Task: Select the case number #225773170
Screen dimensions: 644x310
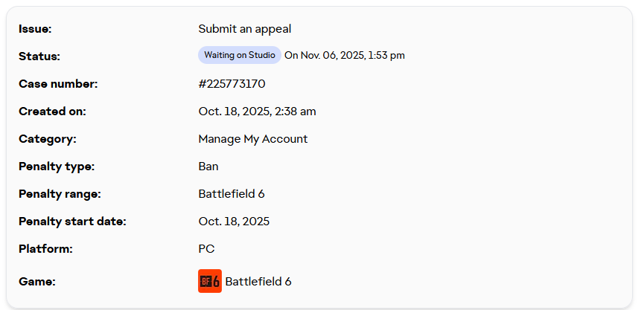Action: click(x=232, y=84)
